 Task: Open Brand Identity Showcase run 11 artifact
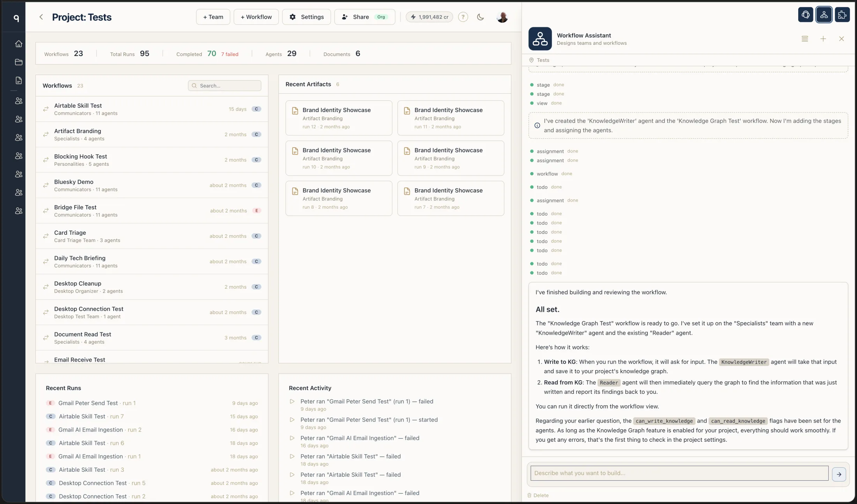(451, 118)
